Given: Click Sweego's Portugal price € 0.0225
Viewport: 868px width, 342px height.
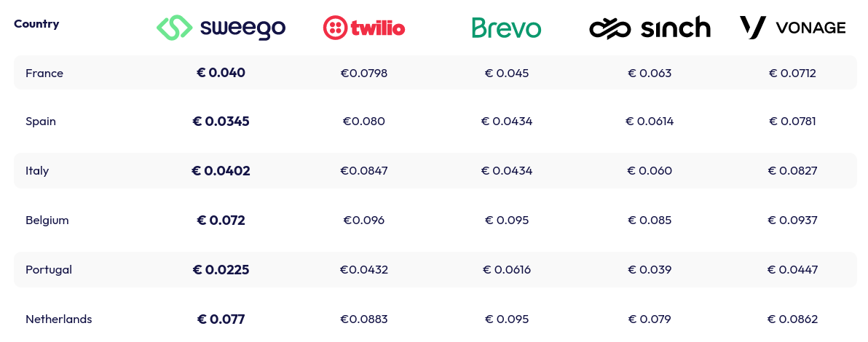Looking at the screenshot, I should tap(221, 270).
